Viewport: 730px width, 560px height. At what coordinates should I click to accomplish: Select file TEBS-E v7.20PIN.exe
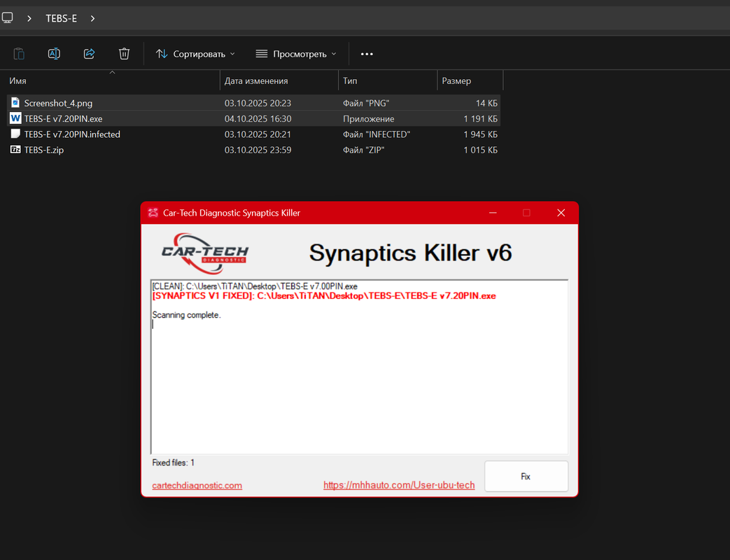point(254,119)
